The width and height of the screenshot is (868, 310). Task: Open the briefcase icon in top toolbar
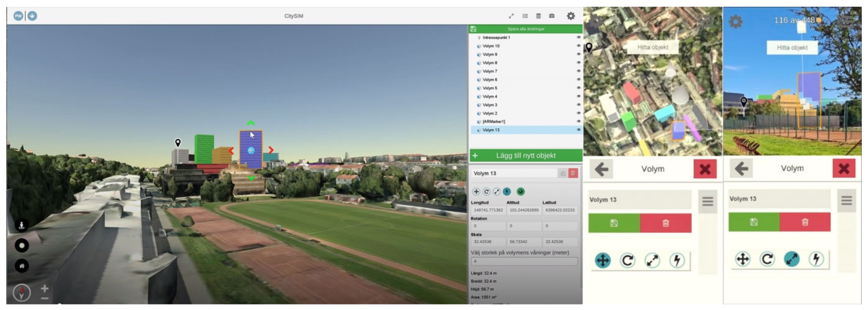[x=552, y=16]
